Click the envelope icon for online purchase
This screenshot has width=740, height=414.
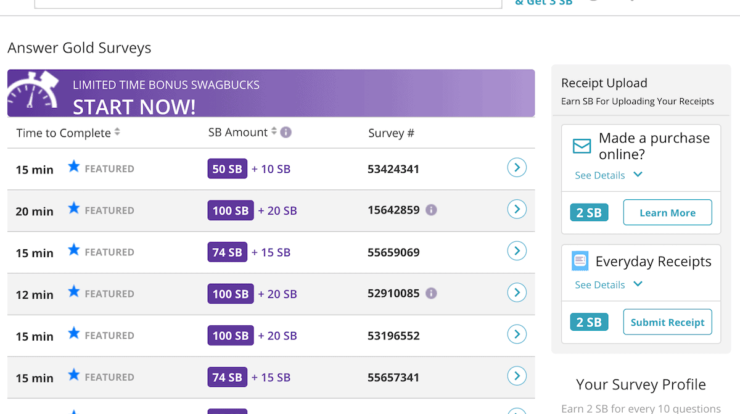[581, 146]
